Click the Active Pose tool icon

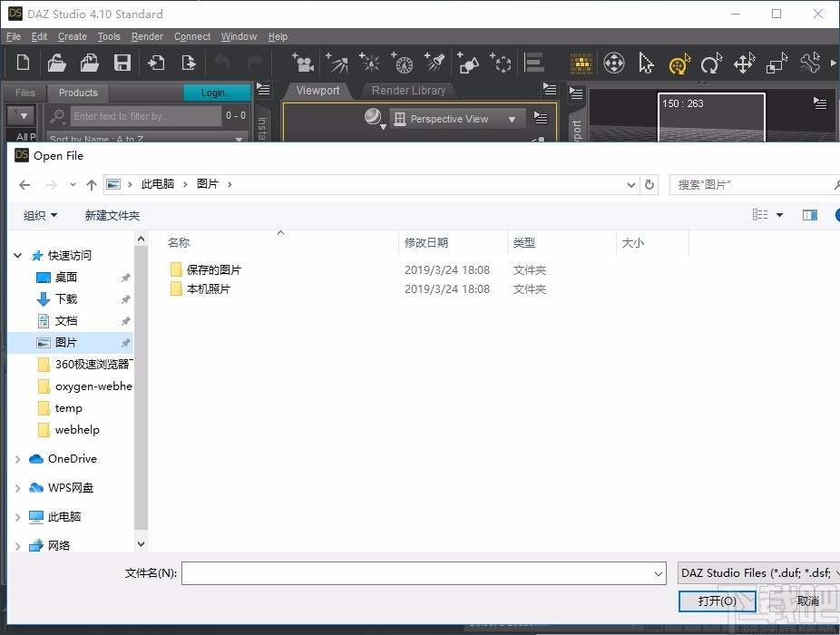tap(810, 63)
